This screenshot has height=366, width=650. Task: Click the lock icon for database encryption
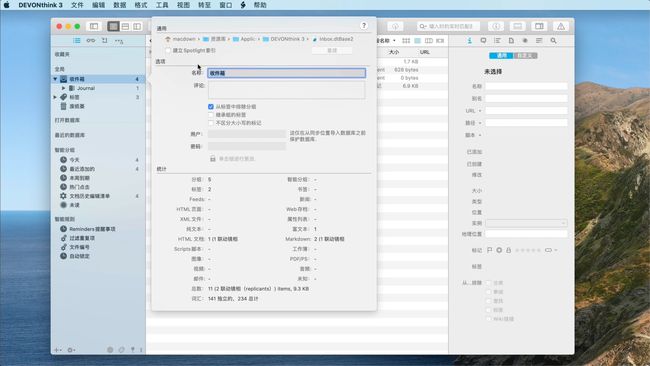pos(213,159)
